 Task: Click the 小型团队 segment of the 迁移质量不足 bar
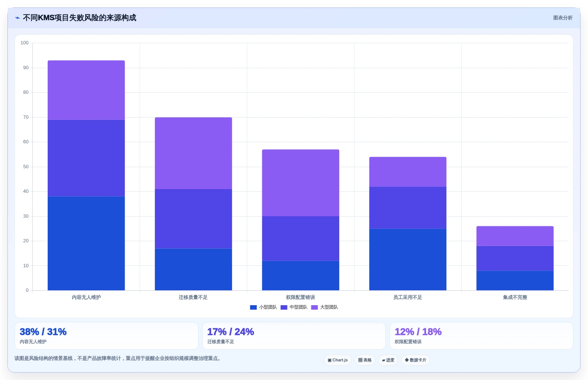pyautogui.click(x=193, y=269)
